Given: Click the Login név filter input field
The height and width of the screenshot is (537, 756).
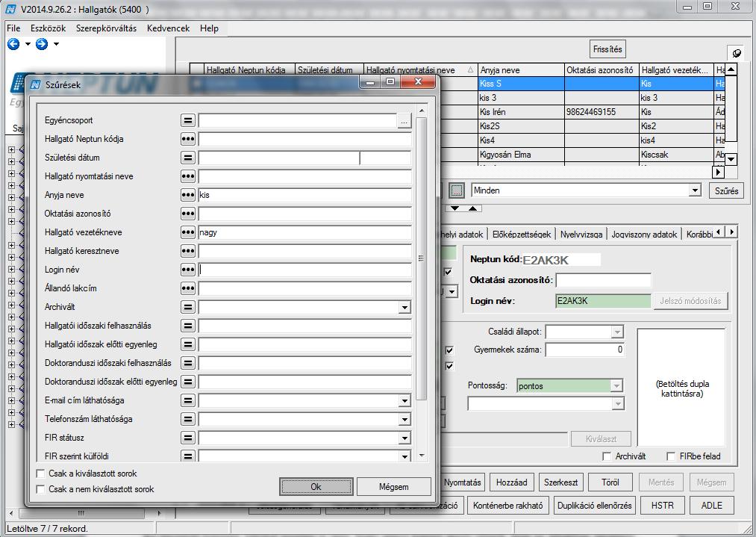Looking at the screenshot, I should (305, 270).
